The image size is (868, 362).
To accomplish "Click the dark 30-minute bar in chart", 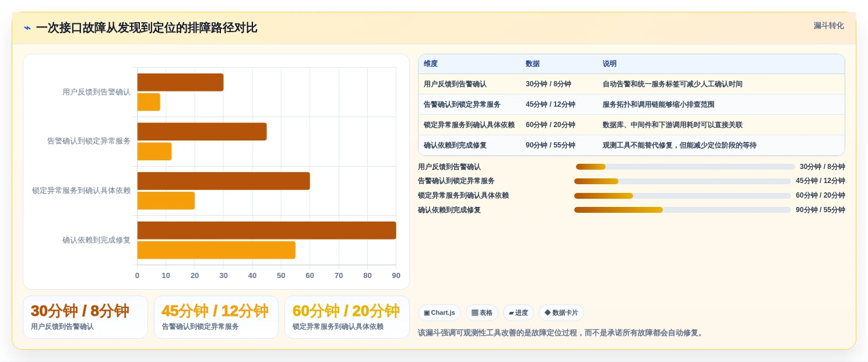I will 180,82.
